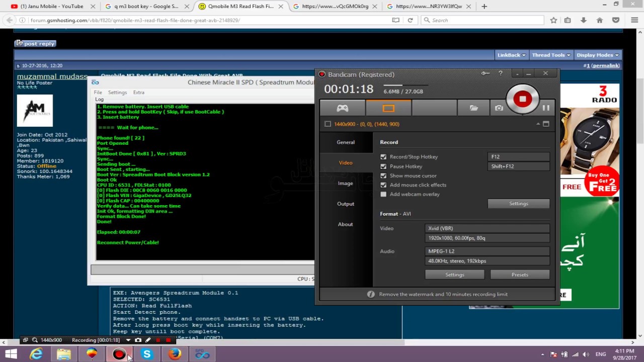The image size is (644, 362).
Task: Open General tab in Bandicam
Action: click(x=346, y=142)
